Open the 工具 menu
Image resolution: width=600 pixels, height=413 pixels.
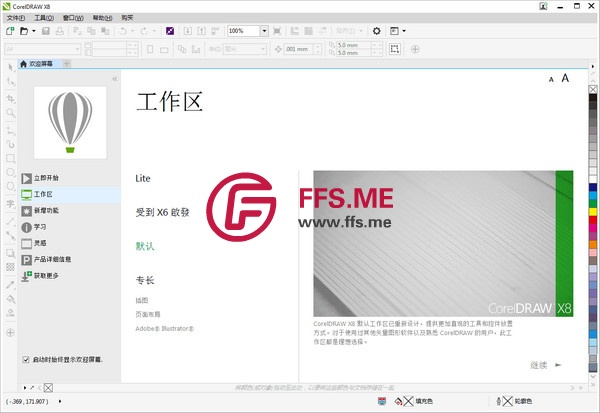(x=44, y=18)
